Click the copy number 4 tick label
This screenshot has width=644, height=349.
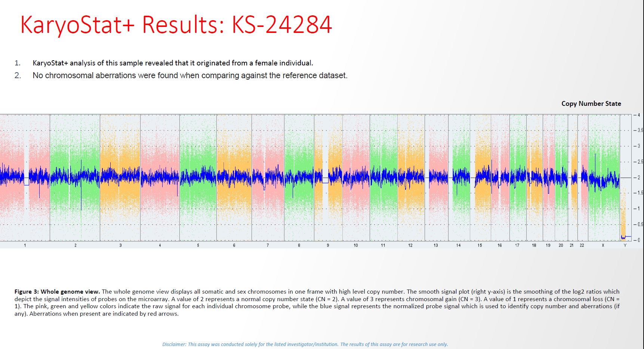pyautogui.click(x=639, y=115)
